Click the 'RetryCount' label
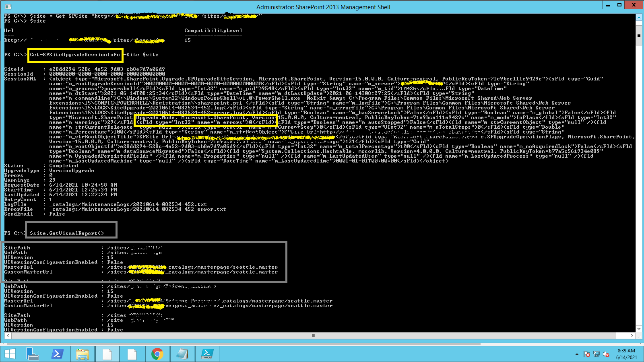 click(20, 200)
